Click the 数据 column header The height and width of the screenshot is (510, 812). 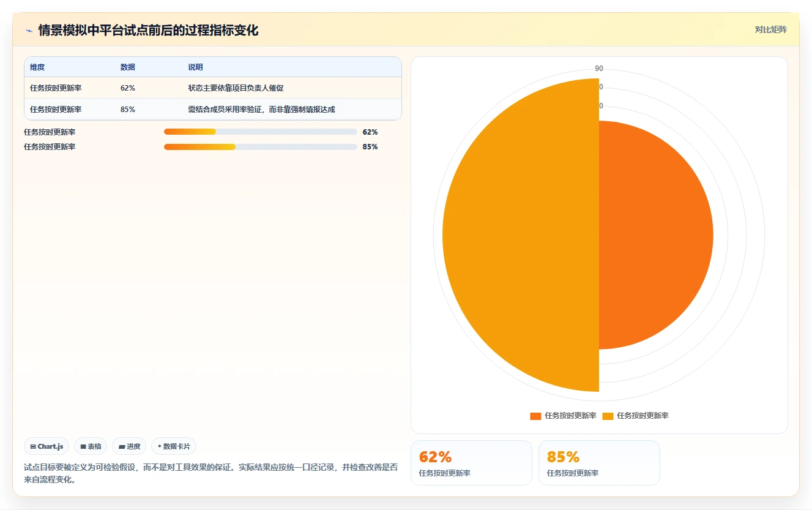[128, 67]
